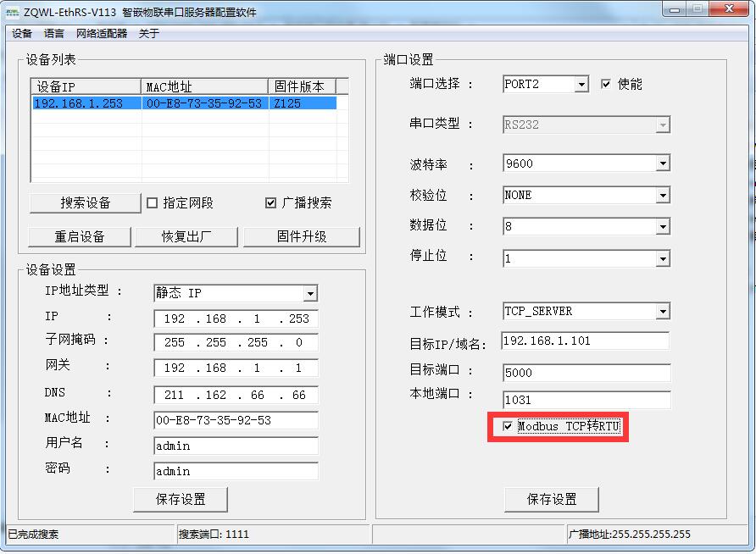The height and width of the screenshot is (554, 756).
Task: Open the 设备 menu
Action: pos(19,34)
